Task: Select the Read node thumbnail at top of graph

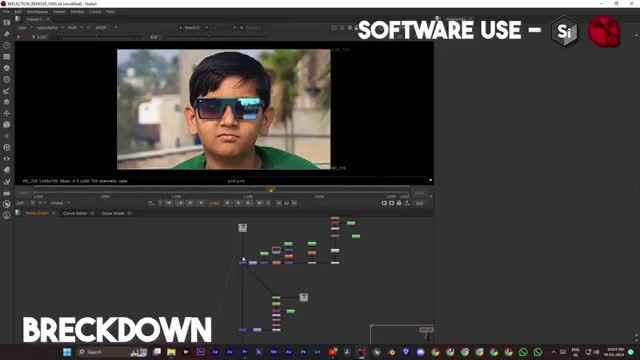Action: point(242,228)
